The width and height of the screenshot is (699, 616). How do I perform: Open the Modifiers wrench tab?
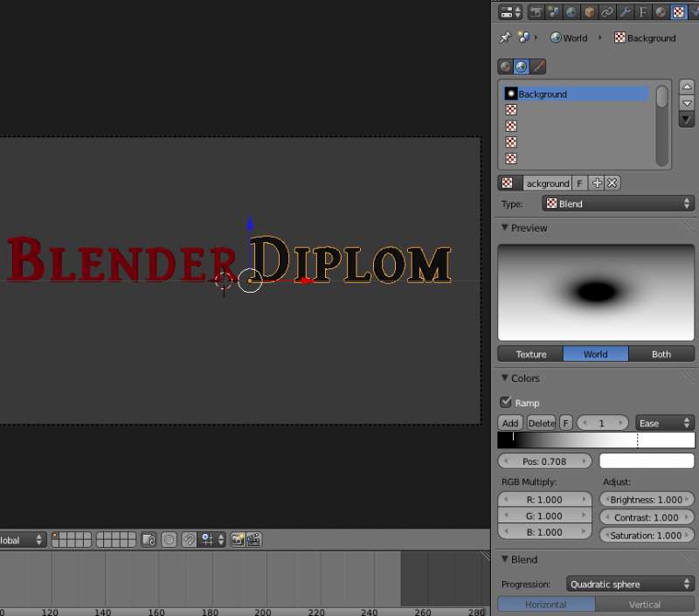(626, 12)
